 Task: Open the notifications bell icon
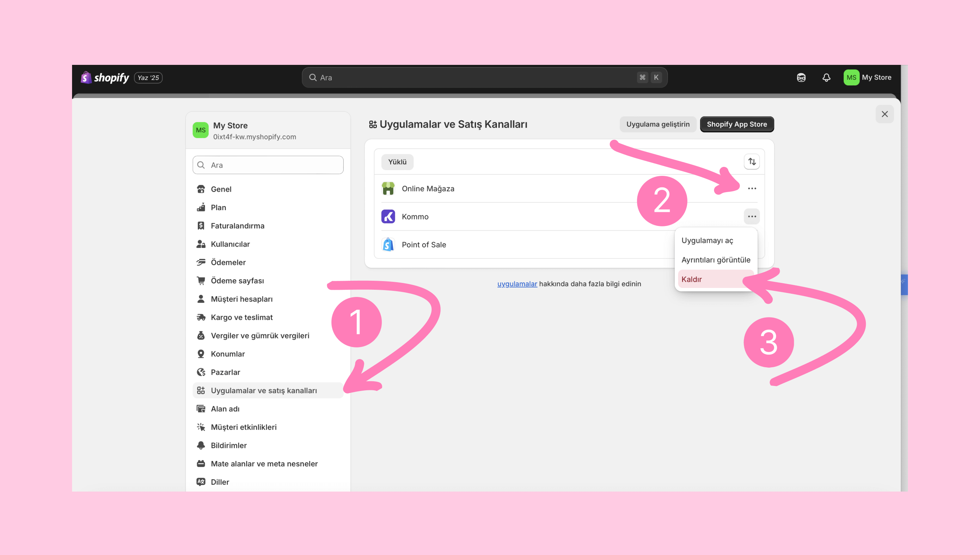[826, 77]
